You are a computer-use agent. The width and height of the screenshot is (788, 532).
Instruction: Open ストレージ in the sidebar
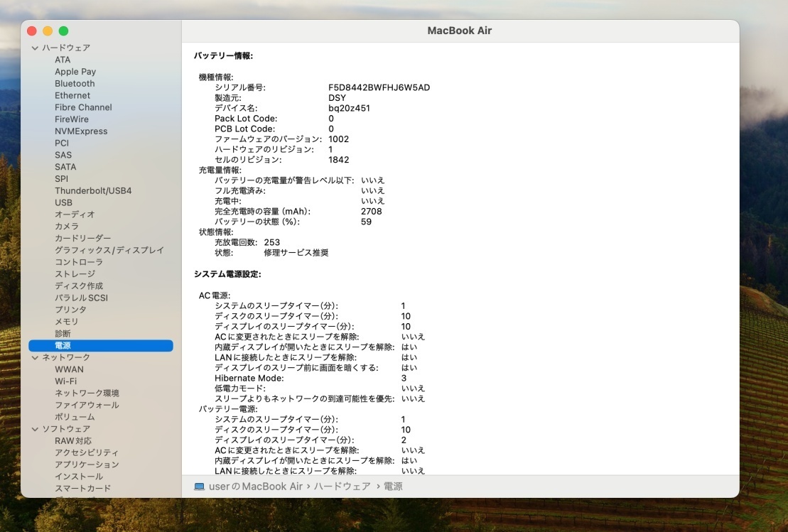[x=75, y=273]
